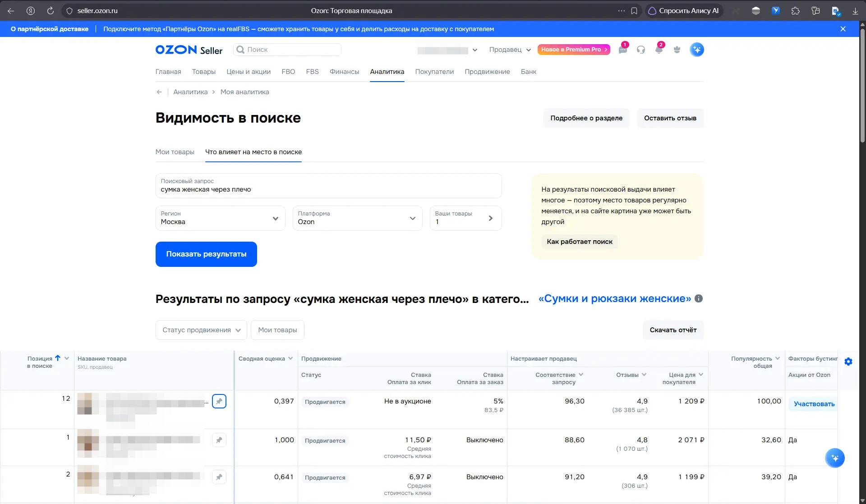The height and width of the screenshot is (504, 866).
Task: Go back with the browser back arrow
Action: coord(11,11)
